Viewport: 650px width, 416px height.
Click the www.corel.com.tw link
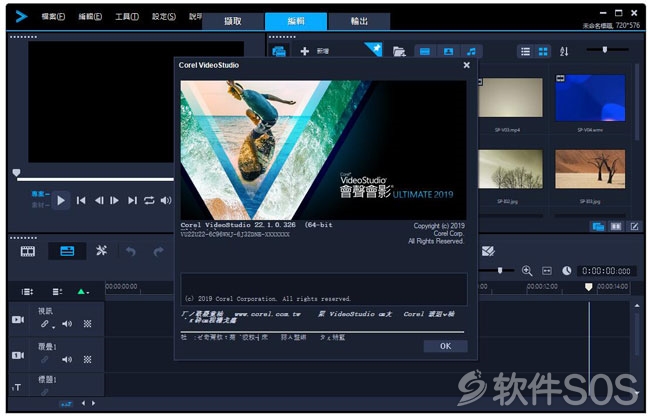267,314
